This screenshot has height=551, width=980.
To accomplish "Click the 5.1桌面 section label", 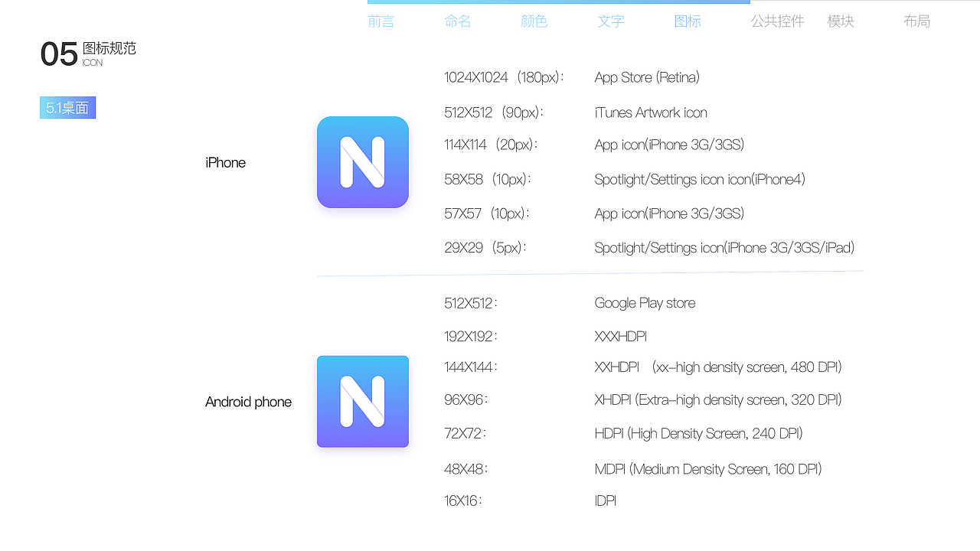I will 67,108.
